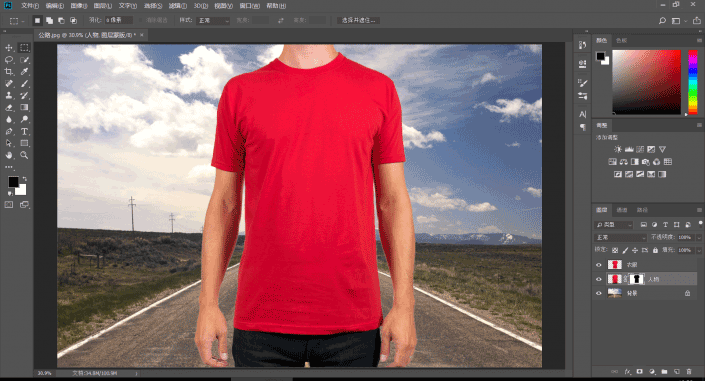Change the screen mode
Screen dimensions: 705x381
(24, 205)
